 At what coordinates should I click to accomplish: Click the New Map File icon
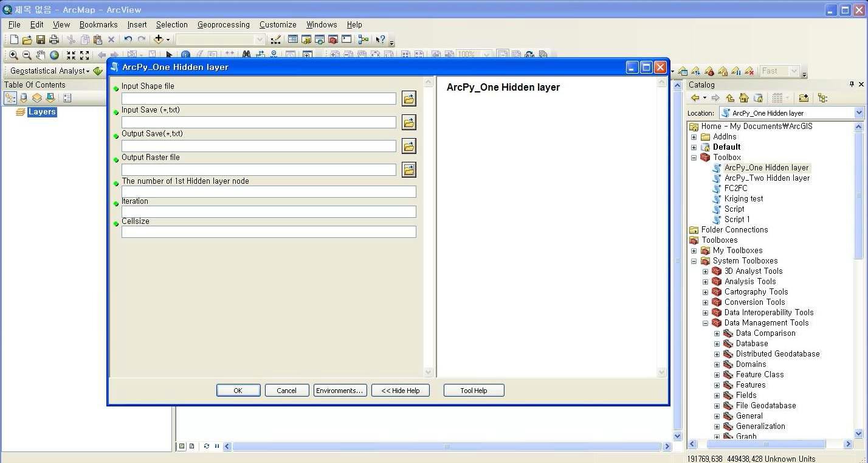(14, 40)
